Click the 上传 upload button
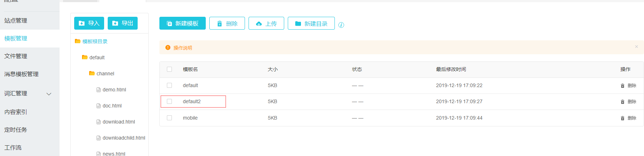This screenshot has height=156, width=644. click(266, 23)
